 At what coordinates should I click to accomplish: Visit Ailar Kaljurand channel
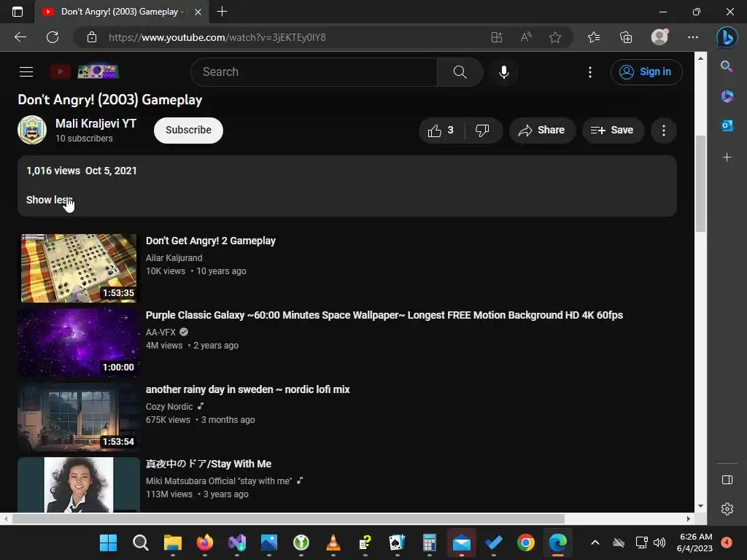tap(174, 257)
